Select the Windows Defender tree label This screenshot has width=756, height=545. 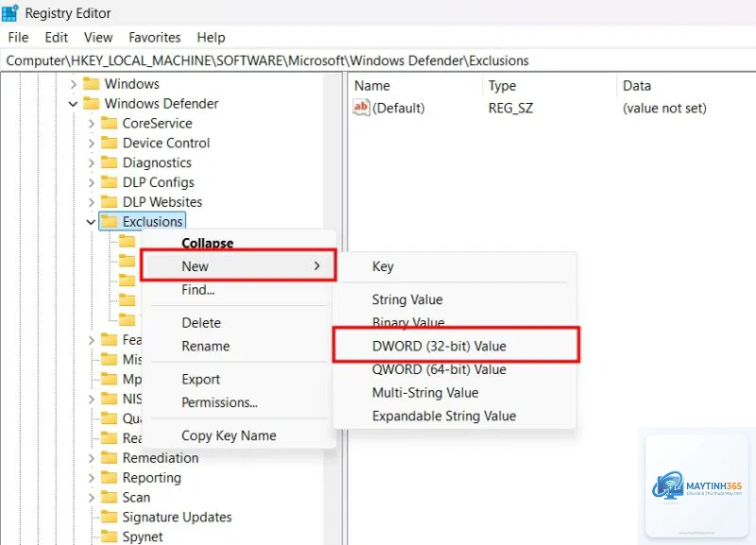pyautogui.click(x=162, y=104)
